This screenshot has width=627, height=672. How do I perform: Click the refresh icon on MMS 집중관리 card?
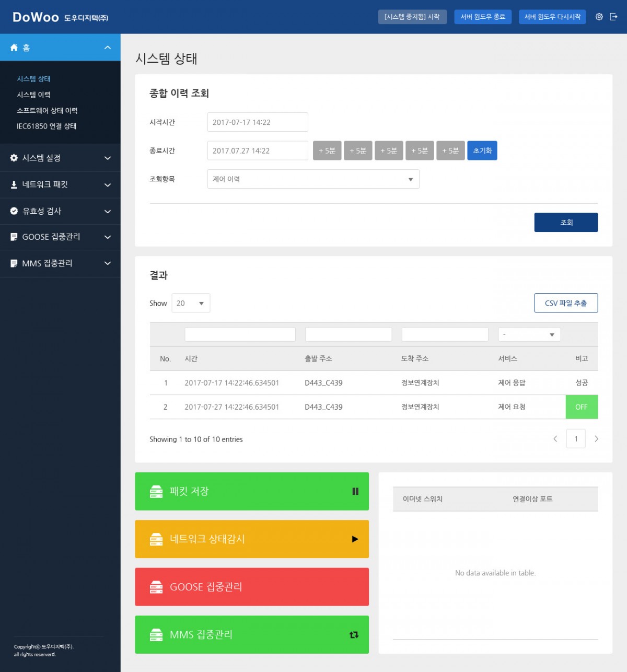coord(354,635)
